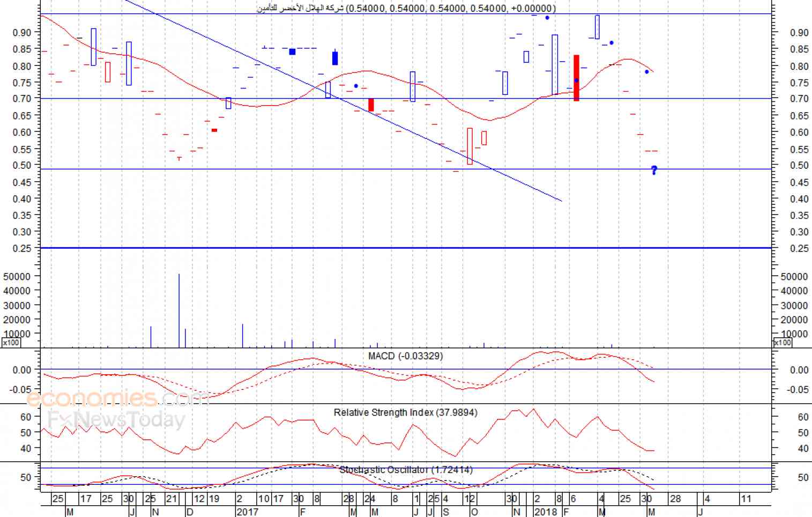Viewport: 812px width, 517px height.
Task: Click the tallest blue volume bar
Action: tap(179, 311)
